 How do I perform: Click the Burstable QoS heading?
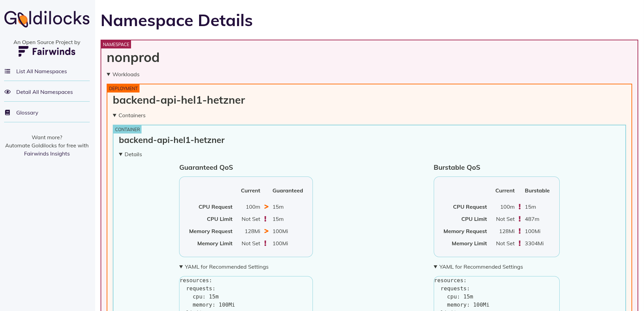457,167
